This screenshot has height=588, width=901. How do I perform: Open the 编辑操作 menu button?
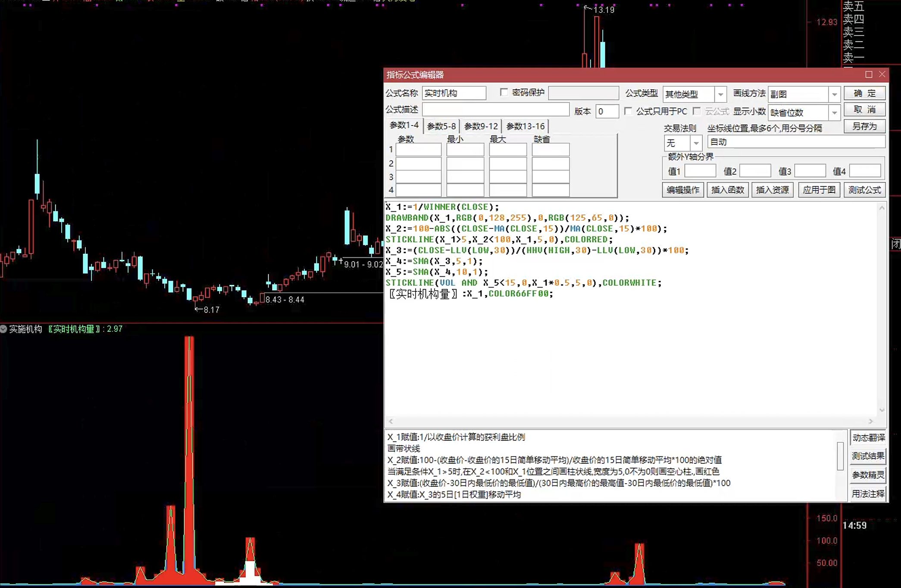pyautogui.click(x=683, y=190)
